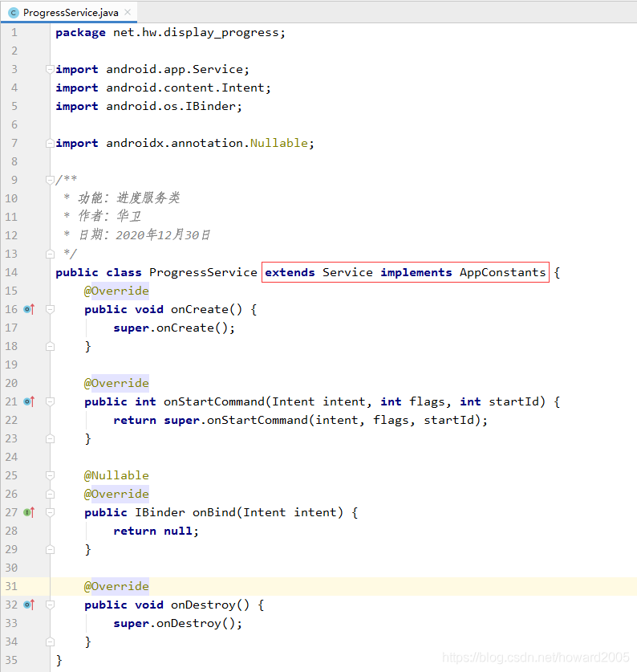Screen dimensions: 637x672
Task: Click the fold end marker at line 34
Action: [x=50, y=641]
